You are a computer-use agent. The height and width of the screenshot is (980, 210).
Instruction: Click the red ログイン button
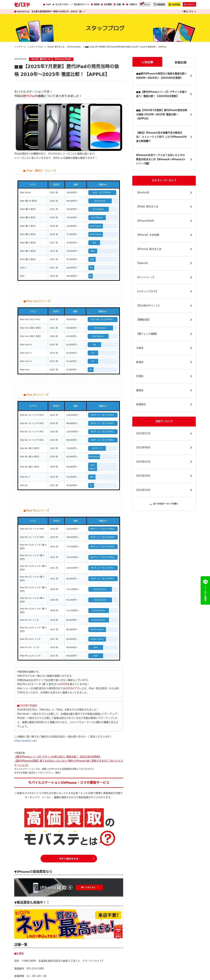pos(189,5)
